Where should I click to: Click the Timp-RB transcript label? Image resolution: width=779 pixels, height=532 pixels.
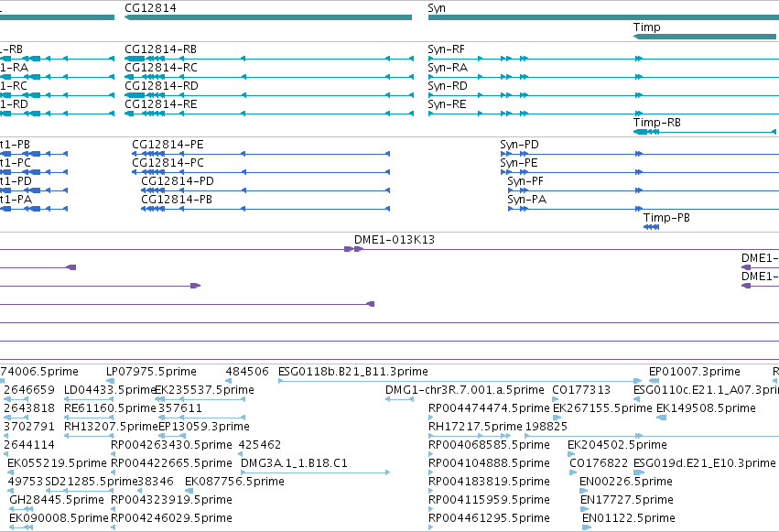(656, 123)
